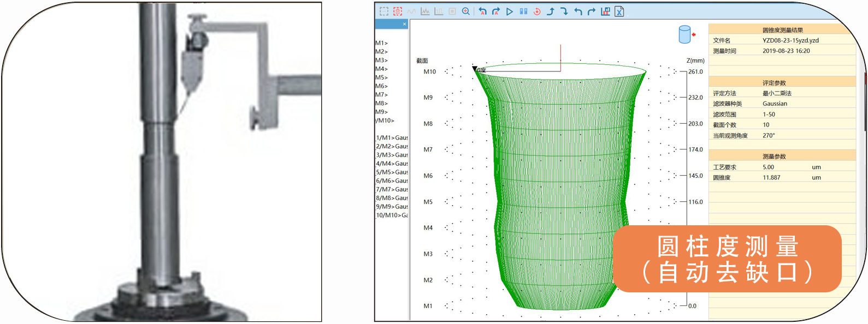Click the 工艺要求 value 5.00 field
Viewport: 868px width, 324px height.
(769, 167)
